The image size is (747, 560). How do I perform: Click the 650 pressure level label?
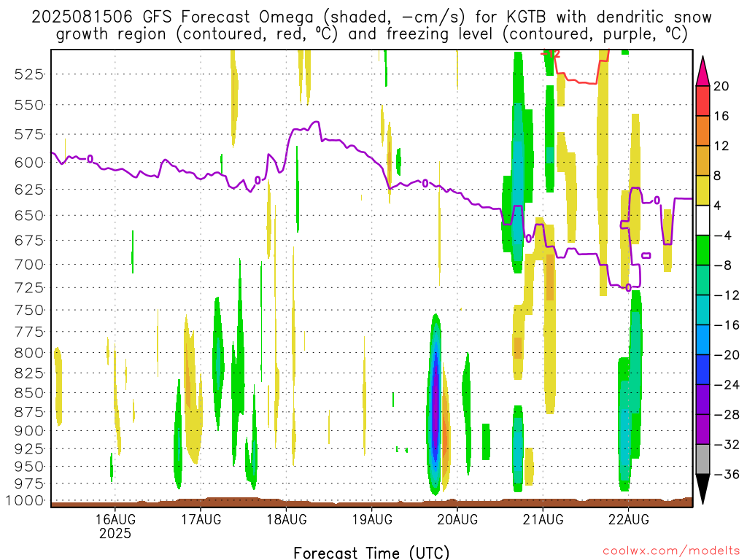(x=28, y=215)
